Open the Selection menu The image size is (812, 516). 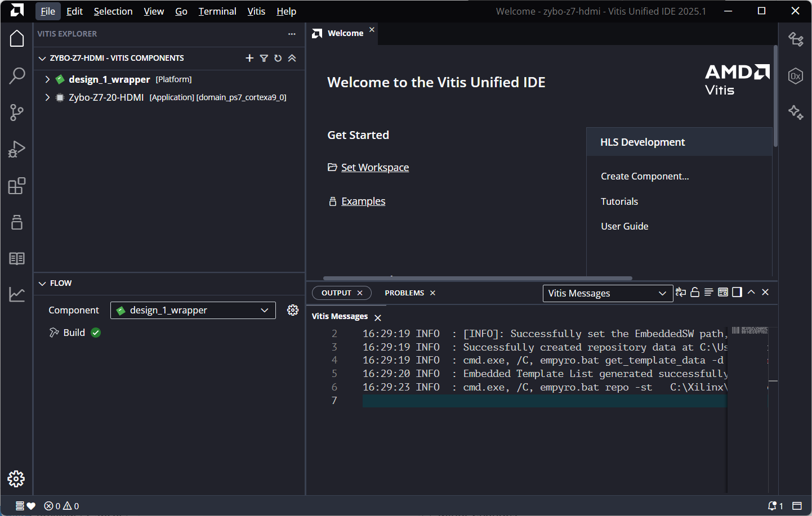coord(113,11)
